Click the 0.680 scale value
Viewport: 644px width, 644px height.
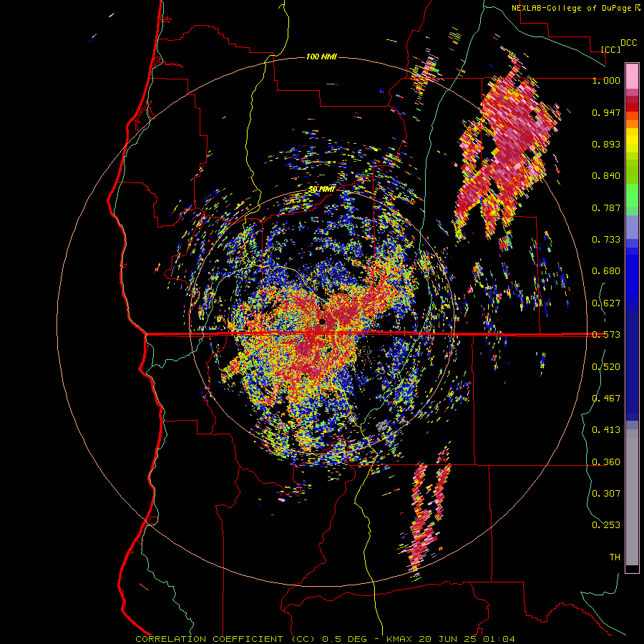click(x=606, y=271)
